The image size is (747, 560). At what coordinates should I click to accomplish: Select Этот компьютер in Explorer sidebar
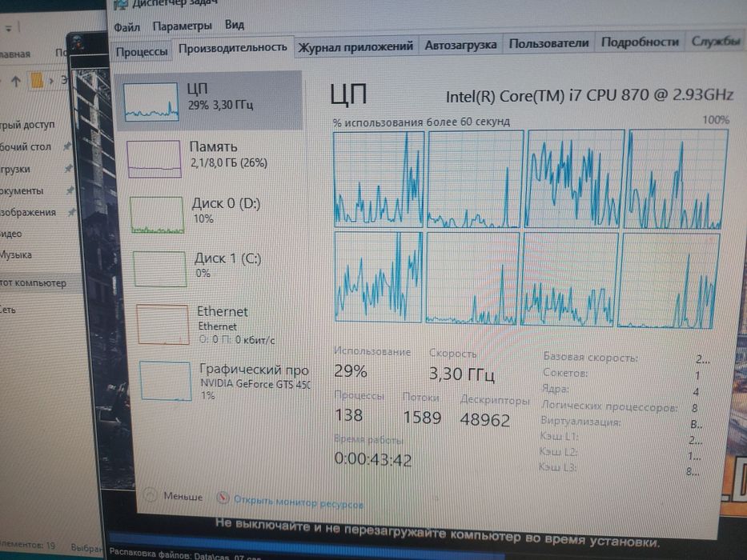(34, 283)
